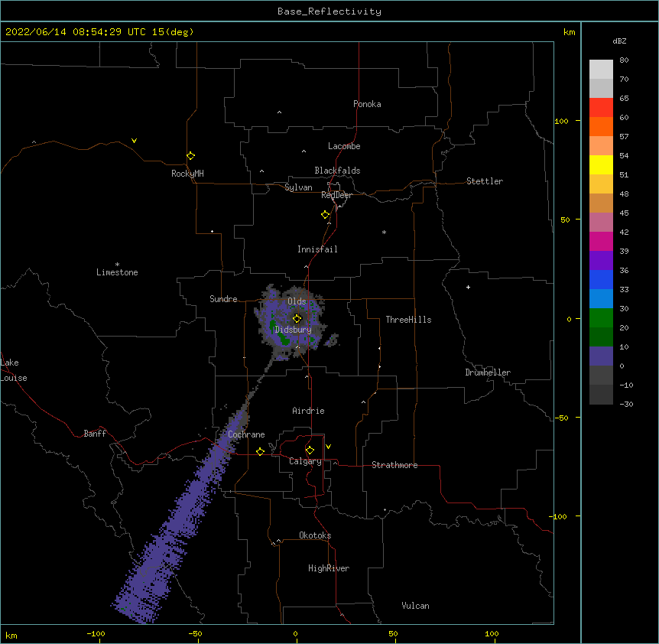This screenshot has height=644, width=659.
Task: Click the Stettler label
Action: 484,181
